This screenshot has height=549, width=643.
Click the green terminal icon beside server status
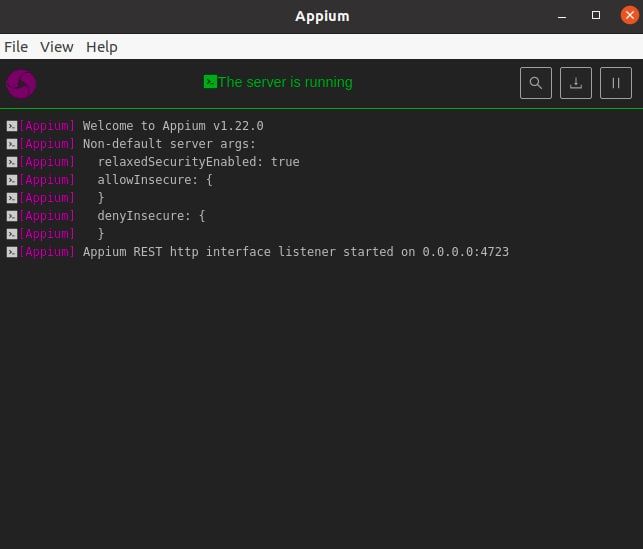coord(210,82)
